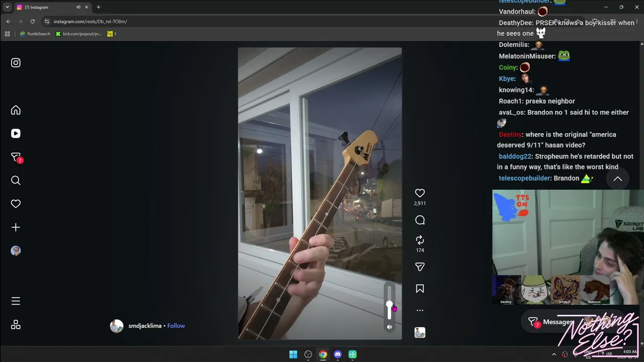Follow smdjacklima

pos(176,326)
